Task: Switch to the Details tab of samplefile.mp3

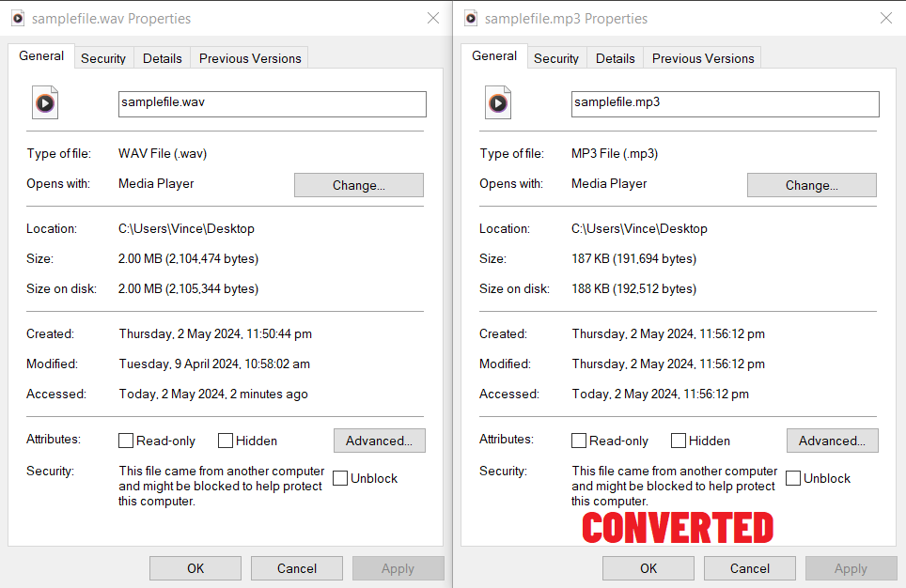Action: coord(615,57)
